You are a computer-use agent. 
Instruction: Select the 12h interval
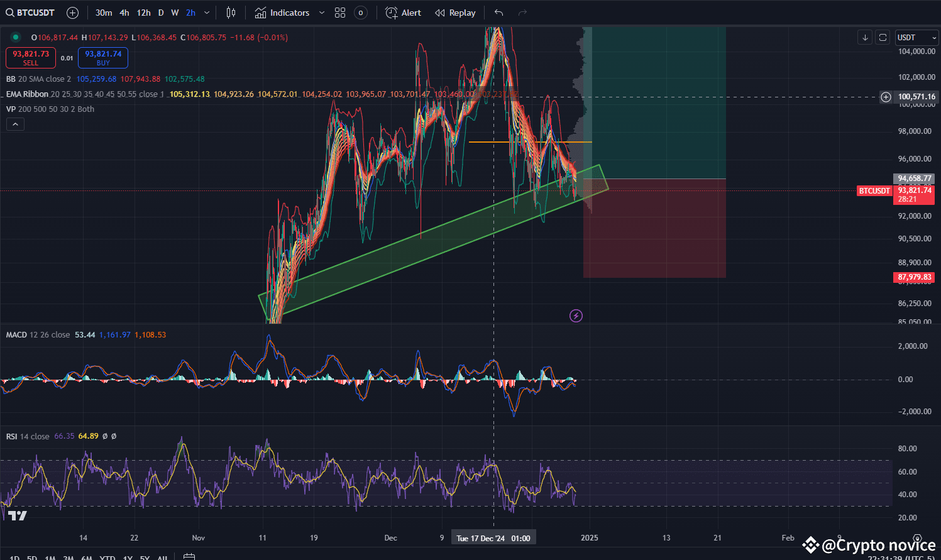[x=144, y=13]
